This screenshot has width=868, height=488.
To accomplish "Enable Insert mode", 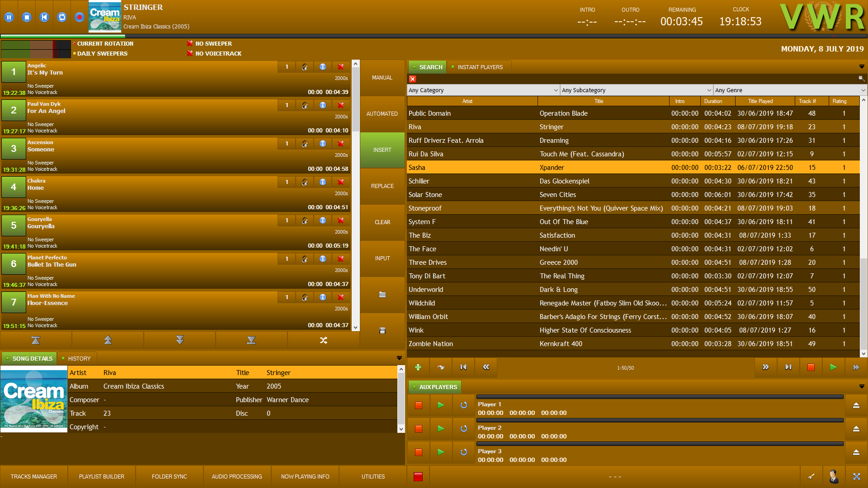I will pyautogui.click(x=382, y=150).
